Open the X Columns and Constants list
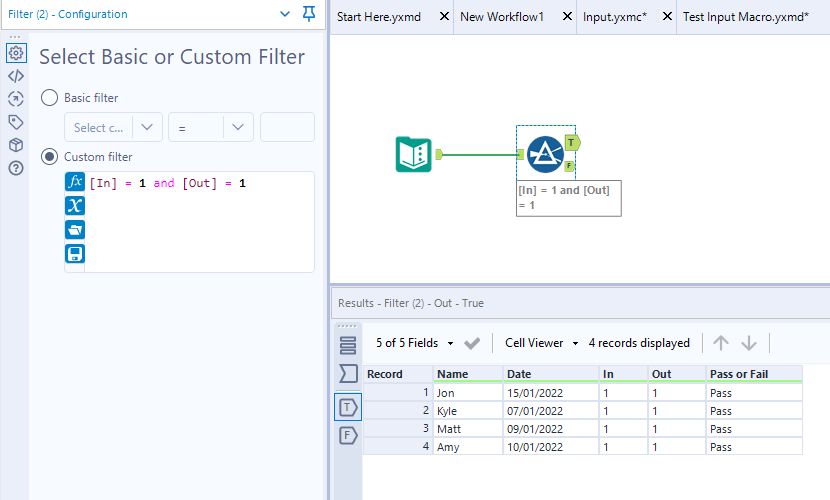The height and width of the screenshot is (500, 830). [75, 205]
